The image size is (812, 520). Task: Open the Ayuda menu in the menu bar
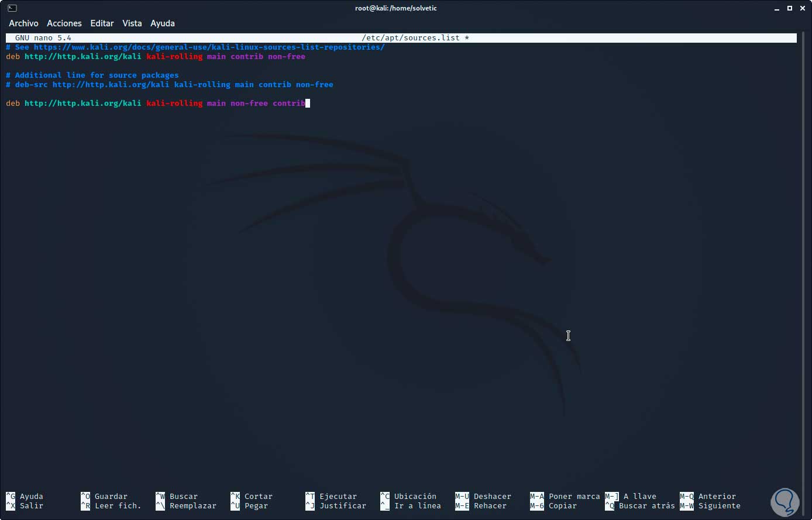[x=163, y=23]
